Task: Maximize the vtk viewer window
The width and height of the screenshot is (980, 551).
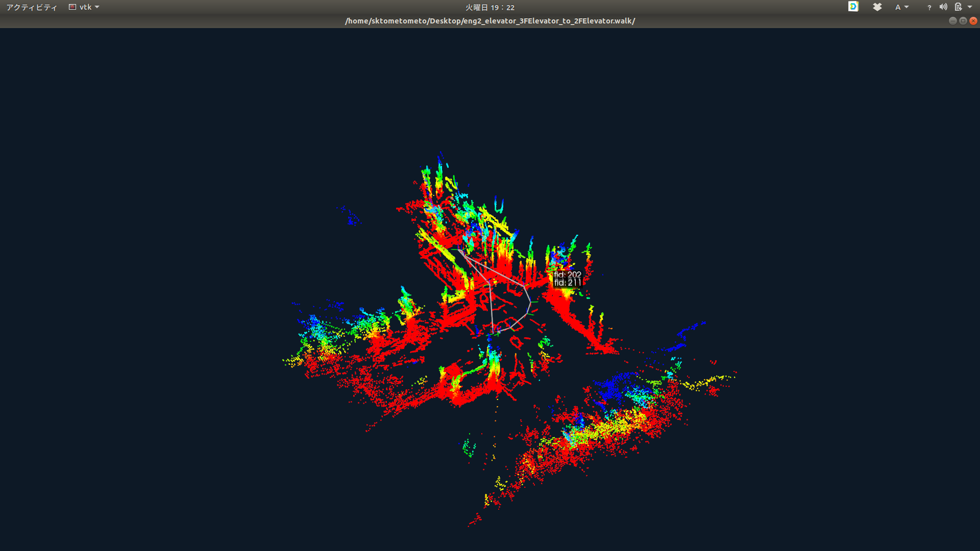Action: 963,21
